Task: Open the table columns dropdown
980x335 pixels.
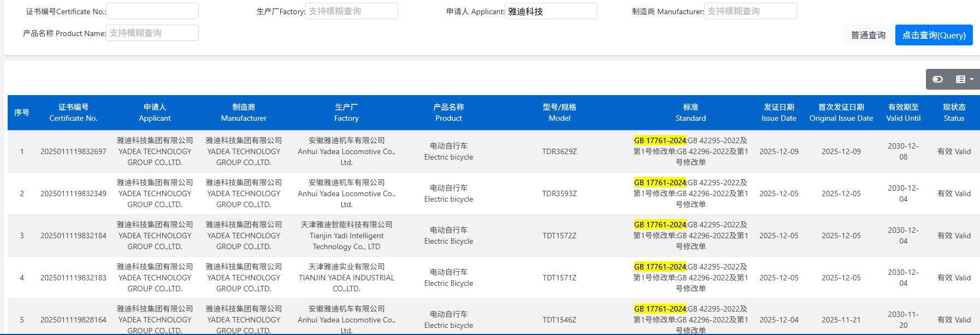Action: pos(964,79)
